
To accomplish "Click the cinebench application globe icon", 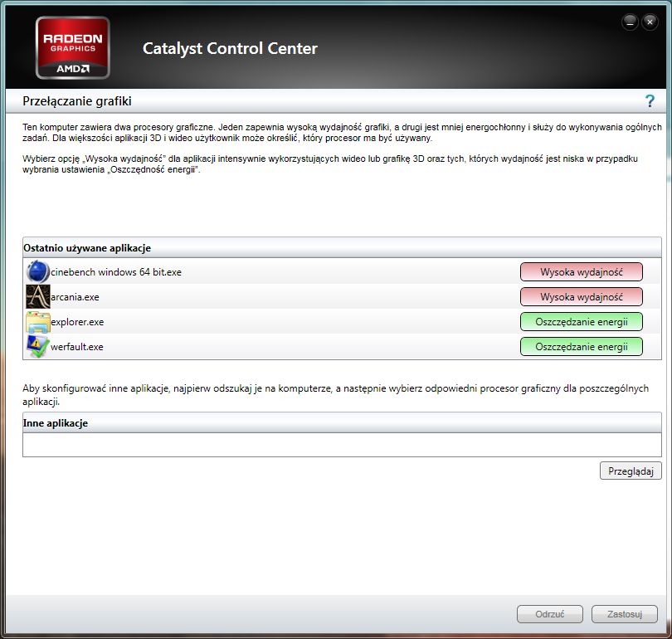I will tap(37, 271).
